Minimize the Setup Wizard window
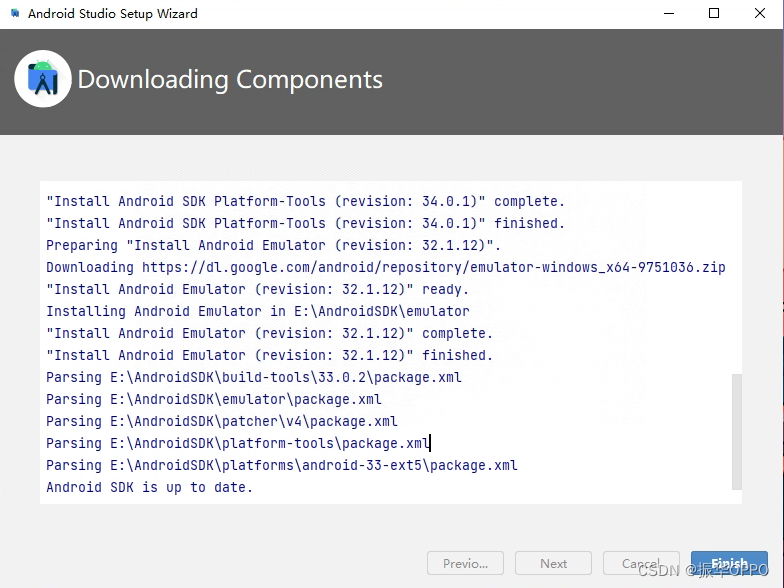The width and height of the screenshot is (784, 588). [668, 14]
